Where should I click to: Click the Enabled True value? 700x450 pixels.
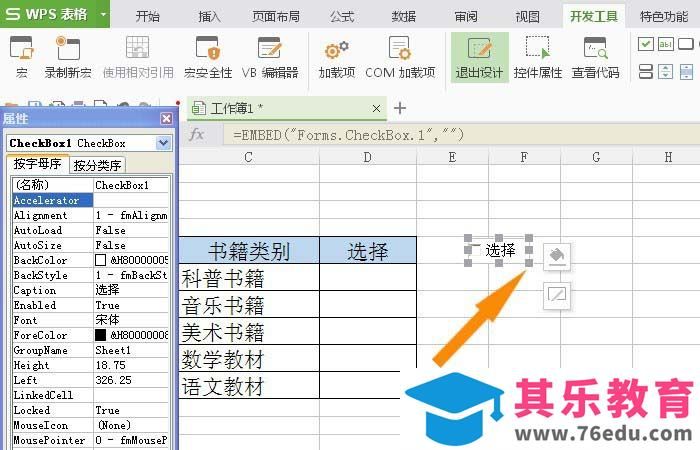[x=131, y=305]
